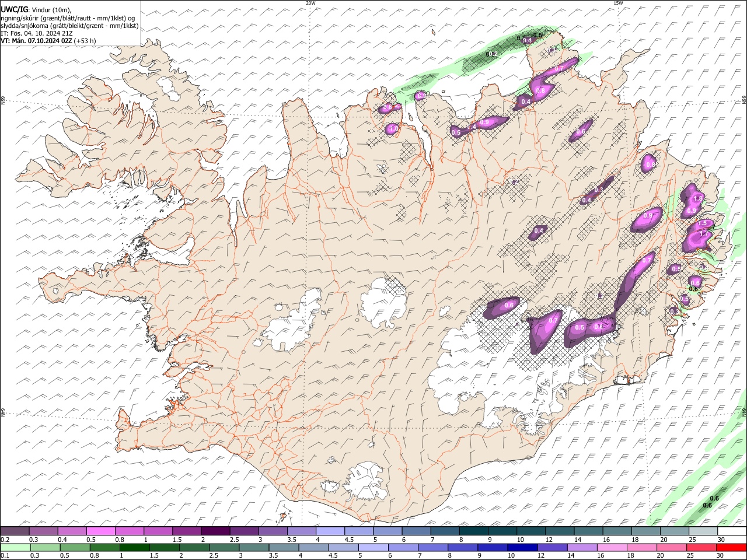Pick navy blue swatch between 10 and 12
This screenshot has height=560, width=747.
(x=522, y=547)
